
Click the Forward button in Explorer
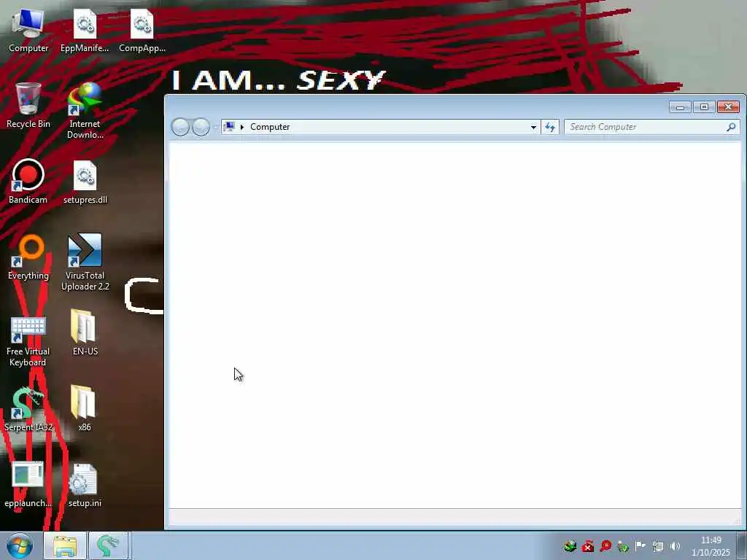(x=201, y=127)
